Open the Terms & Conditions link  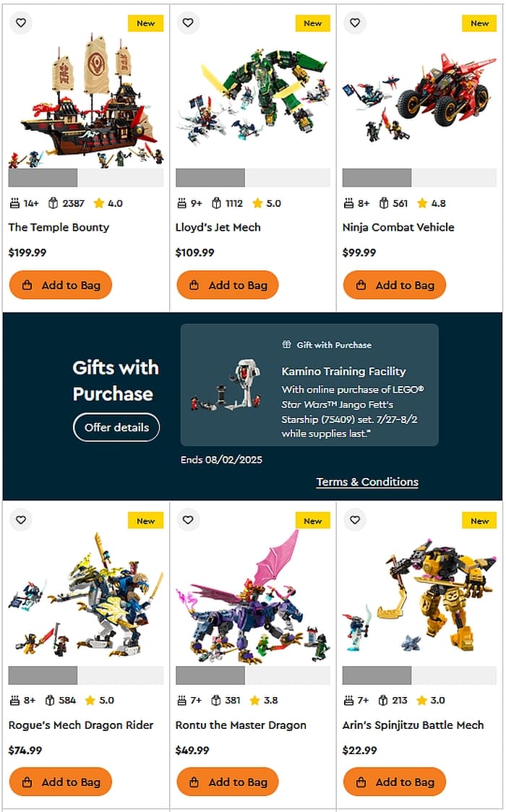click(x=367, y=482)
